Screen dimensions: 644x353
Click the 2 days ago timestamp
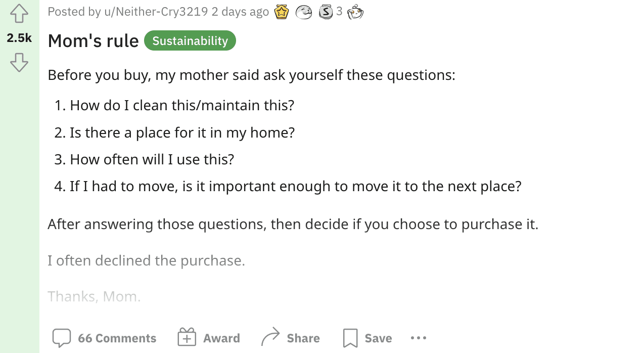pyautogui.click(x=240, y=12)
